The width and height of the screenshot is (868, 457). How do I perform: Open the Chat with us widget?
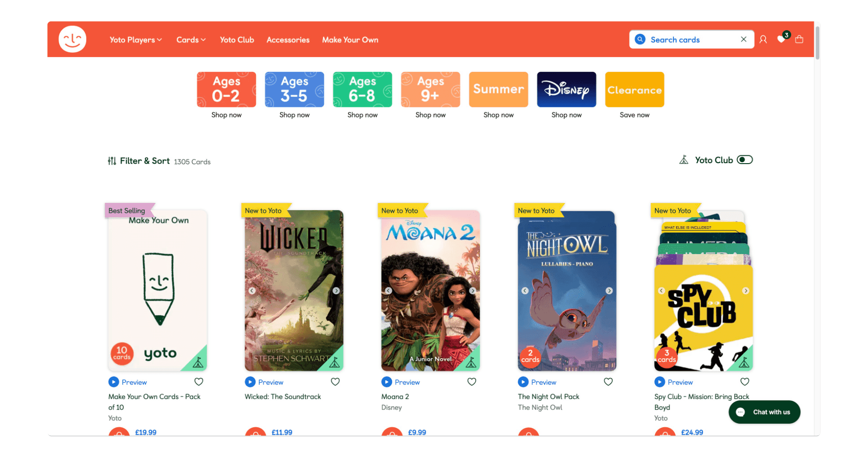click(x=764, y=412)
